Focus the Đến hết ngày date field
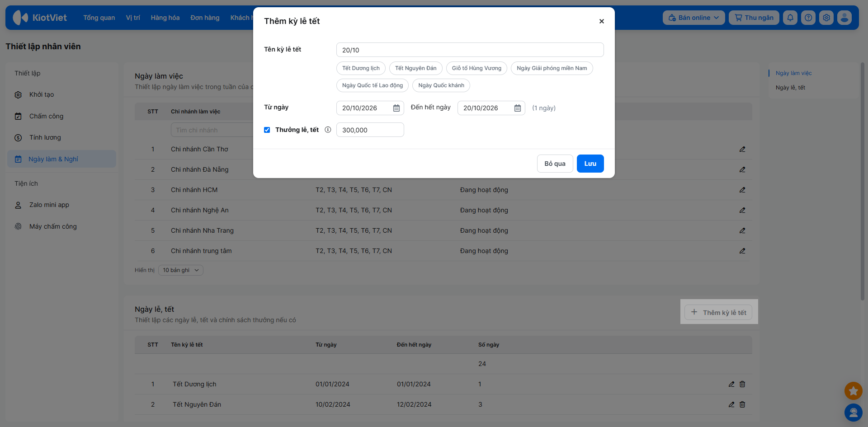The width and height of the screenshot is (868, 427). point(491,108)
